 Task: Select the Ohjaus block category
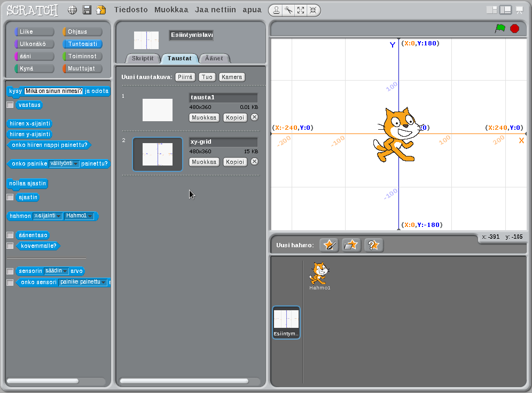[82, 32]
